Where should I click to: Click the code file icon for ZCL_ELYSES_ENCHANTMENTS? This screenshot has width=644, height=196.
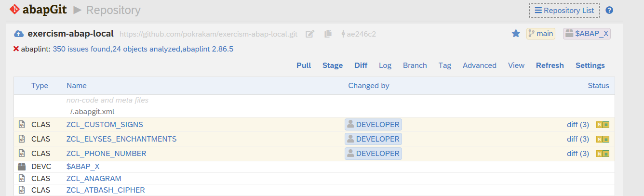point(21,139)
